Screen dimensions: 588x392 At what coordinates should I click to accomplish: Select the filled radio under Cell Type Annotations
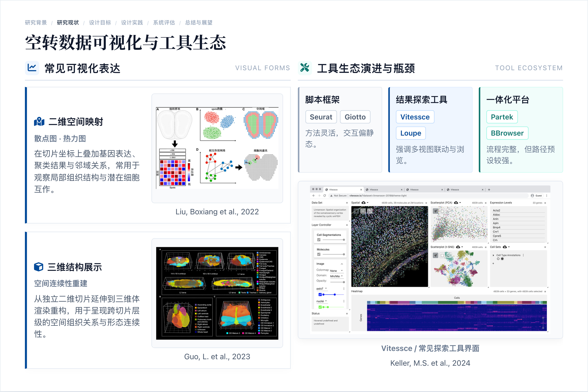[x=502, y=259]
